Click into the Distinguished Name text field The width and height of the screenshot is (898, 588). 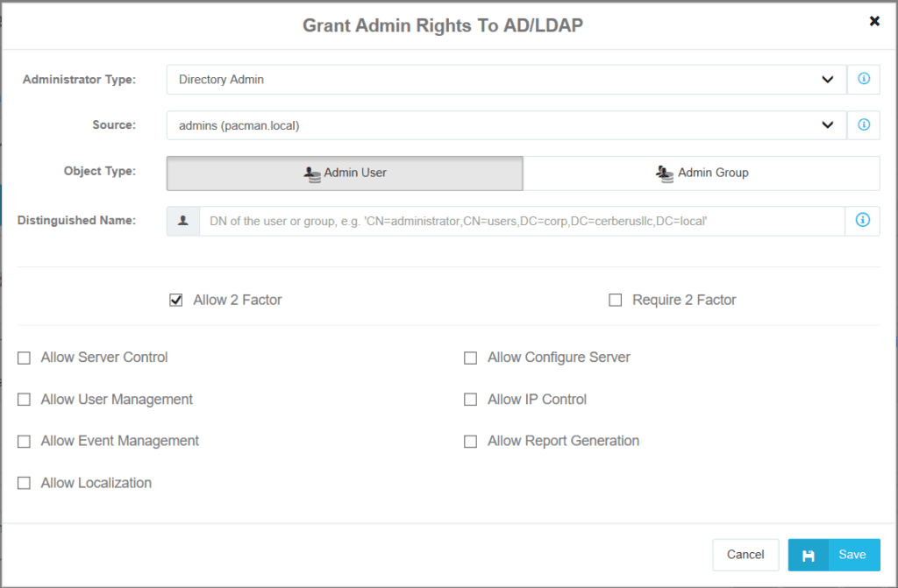click(x=522, y=222)
